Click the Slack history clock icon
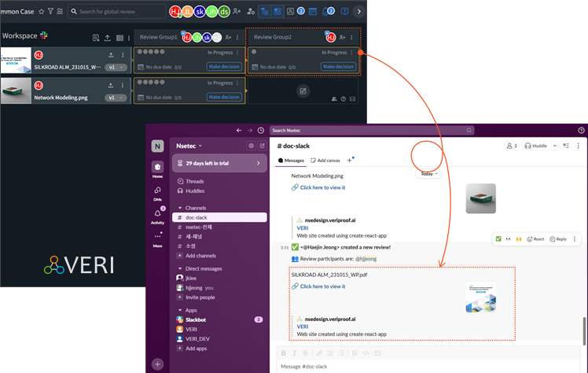588x373 pixels. pyautogui.click(x=260, y=130)
